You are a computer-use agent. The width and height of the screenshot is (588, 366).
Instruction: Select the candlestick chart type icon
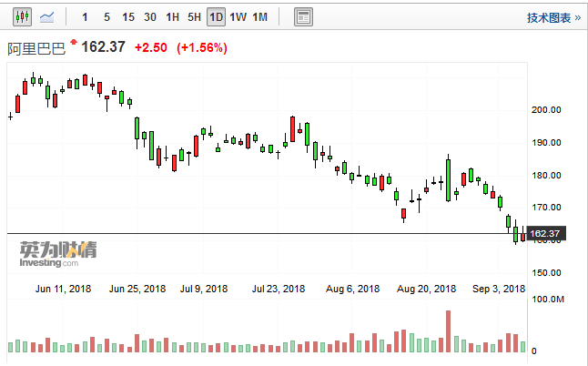coord(22,17)
